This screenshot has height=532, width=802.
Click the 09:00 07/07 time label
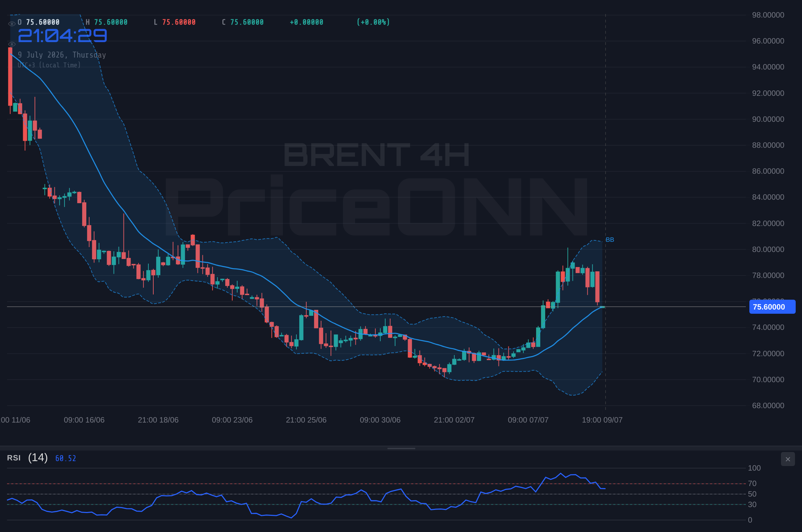pos(528,420)
